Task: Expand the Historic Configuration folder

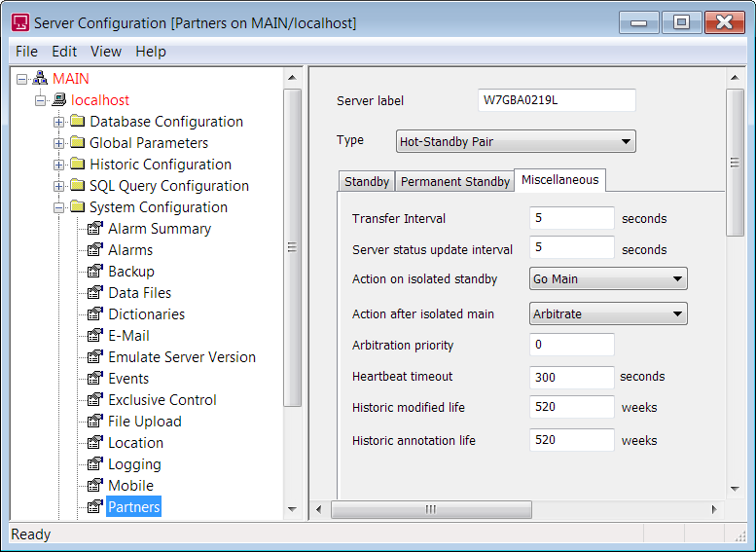Action: (x=59, y=165)
